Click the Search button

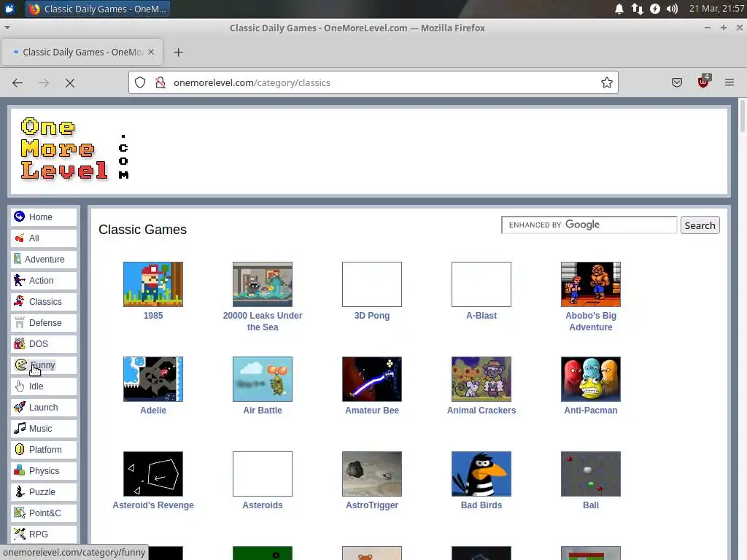700,225
